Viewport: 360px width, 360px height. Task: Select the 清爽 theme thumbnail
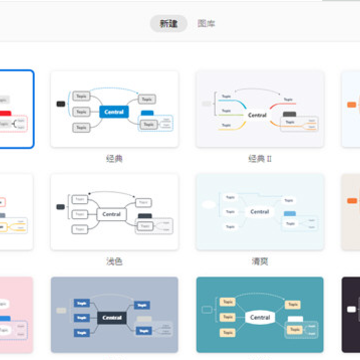tap(260, 212)
